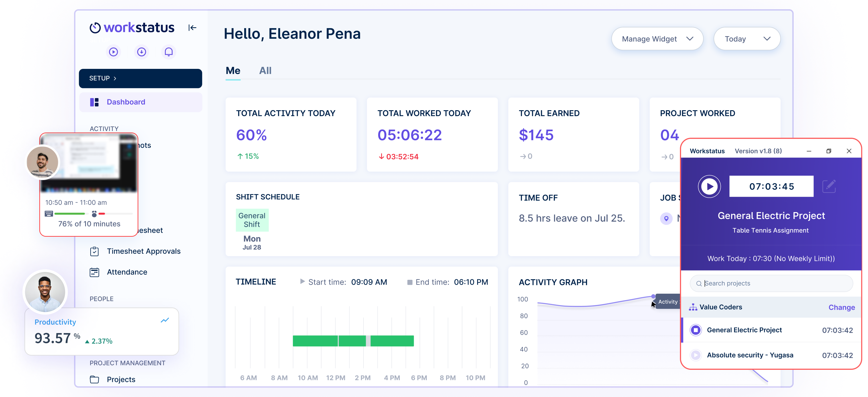Click the avatar above Productivity card
This screenshot has width=868, height=397.
(x=45, y=292)
